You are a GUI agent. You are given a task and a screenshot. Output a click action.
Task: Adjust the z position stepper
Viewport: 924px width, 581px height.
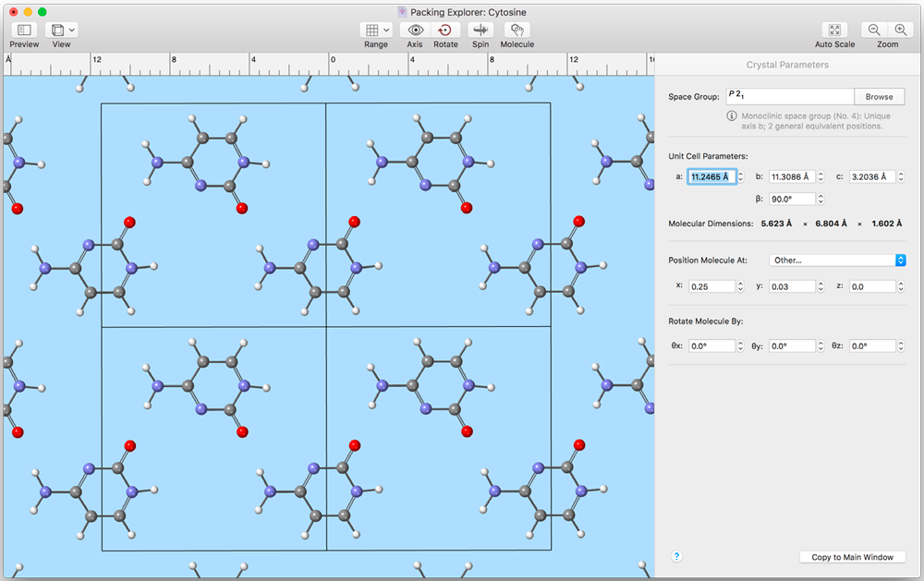(900, 286)
